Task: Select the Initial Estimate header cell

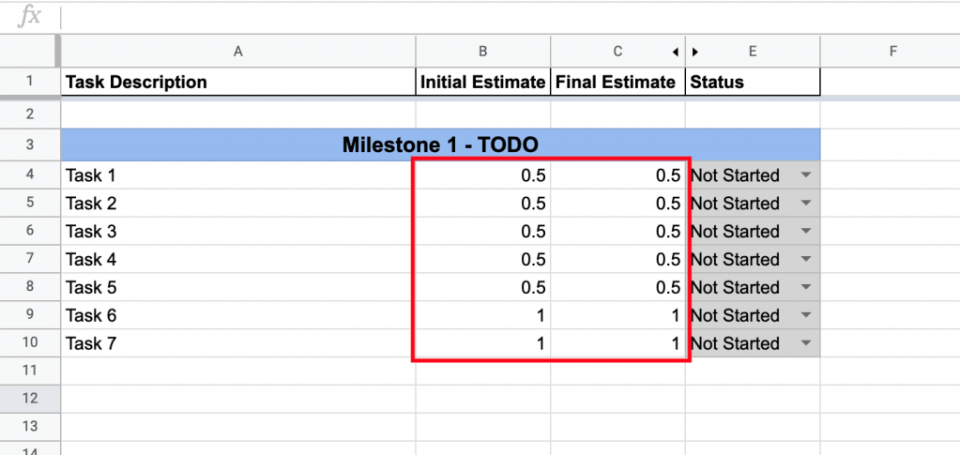Action: point(483,82)
